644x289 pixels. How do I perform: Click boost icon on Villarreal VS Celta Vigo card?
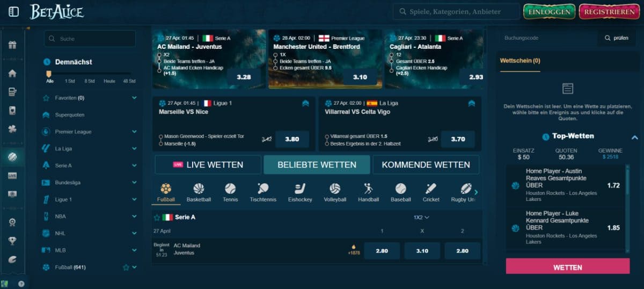(x=471, y=104)
